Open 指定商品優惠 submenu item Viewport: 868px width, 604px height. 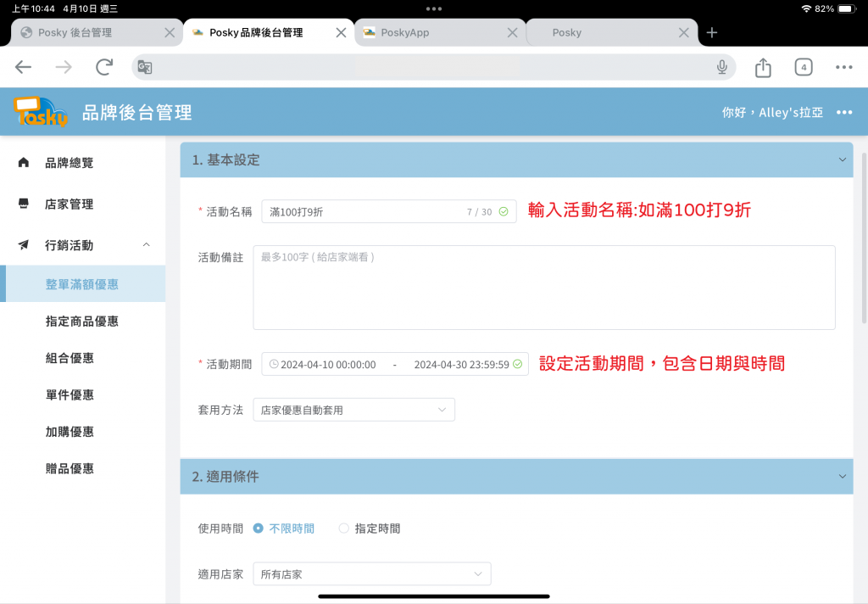(x=82, y=321)
